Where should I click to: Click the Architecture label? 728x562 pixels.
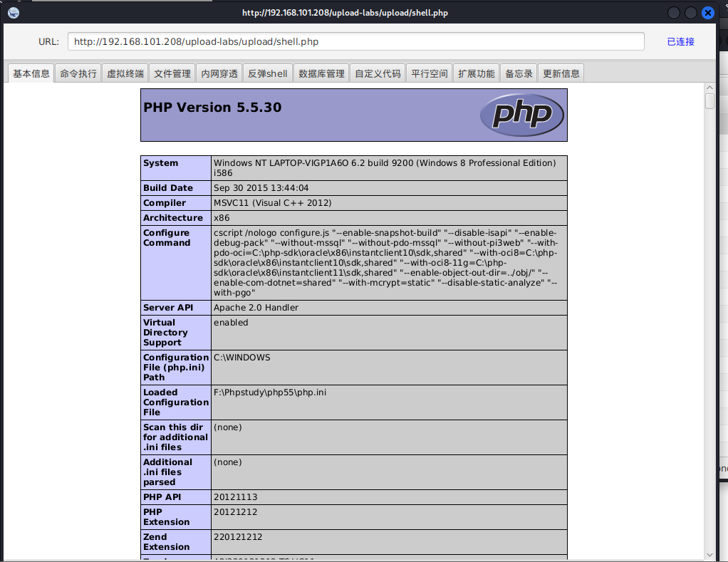click(173, 218)
